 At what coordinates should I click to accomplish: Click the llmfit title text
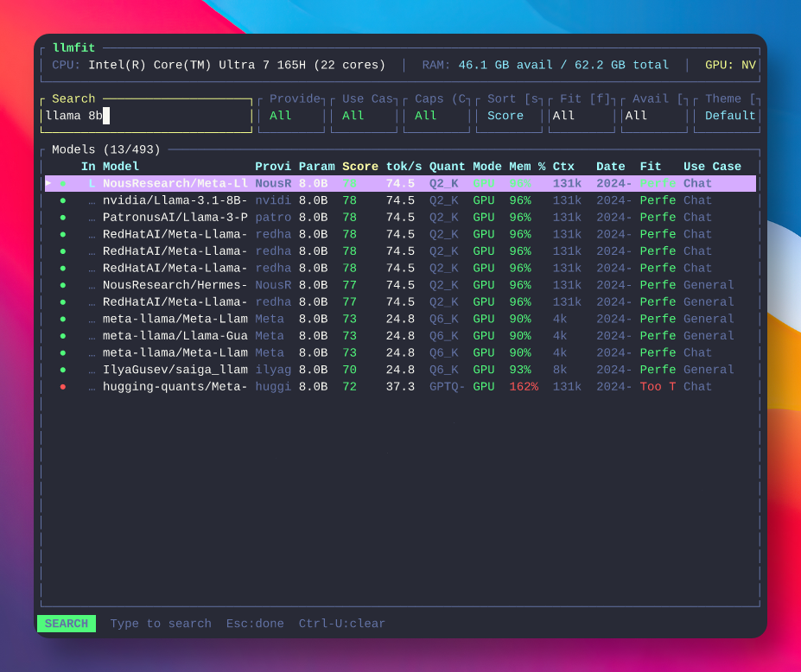tap(73, 48)
